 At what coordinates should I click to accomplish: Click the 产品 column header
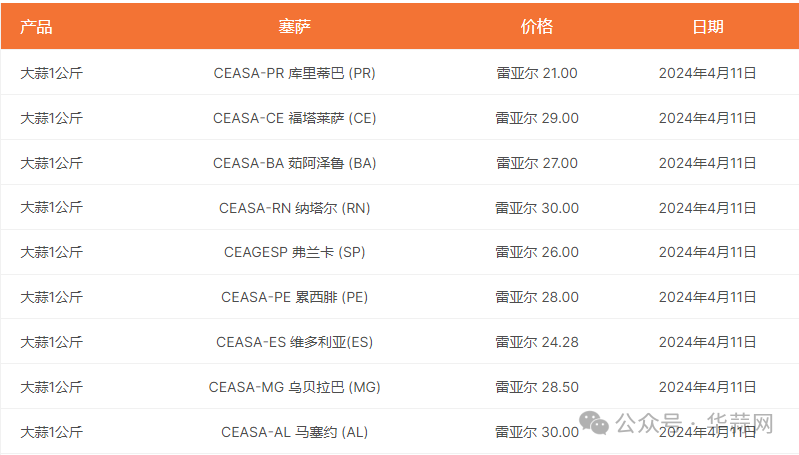point(36,26)
